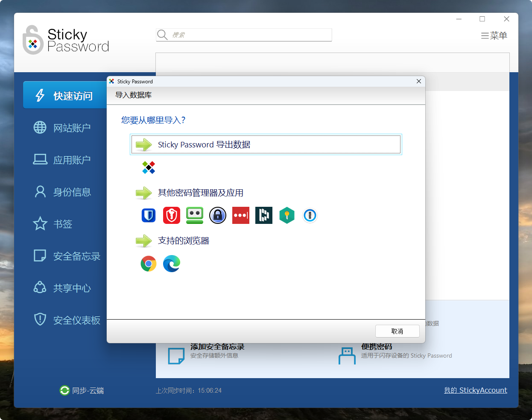Open 安全备忘录 in the sidebar
The width and height of the screenshot is (532, 420).
tap(67, 256)
